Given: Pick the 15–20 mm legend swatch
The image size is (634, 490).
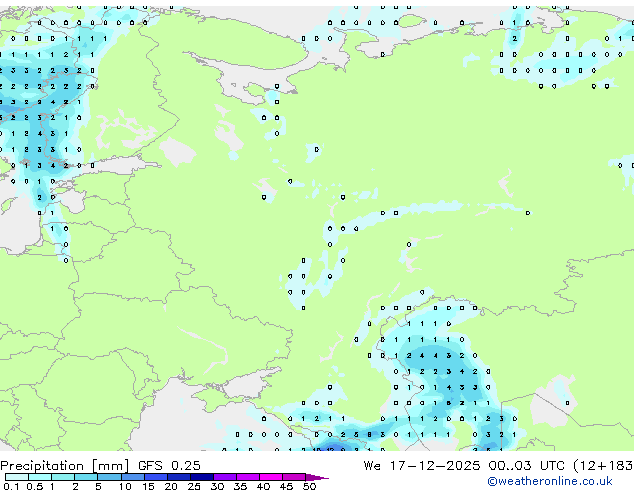Looking at the screenshot, I should point(156,477).
